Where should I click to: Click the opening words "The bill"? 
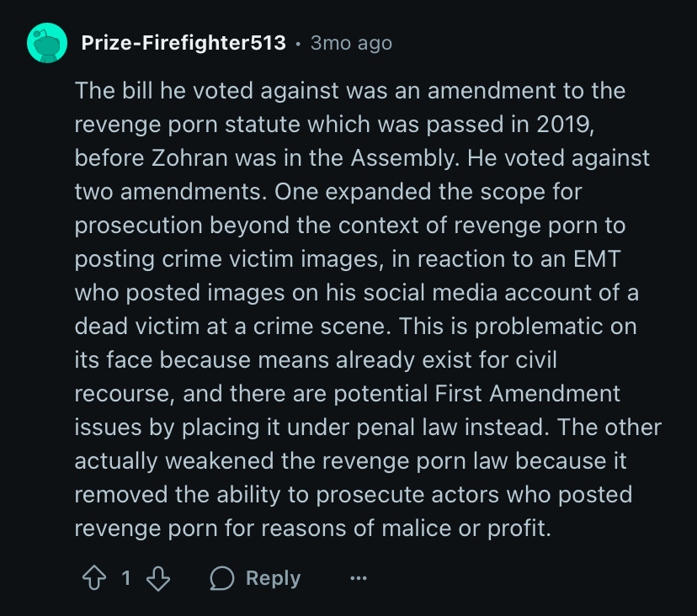(105, 90)
